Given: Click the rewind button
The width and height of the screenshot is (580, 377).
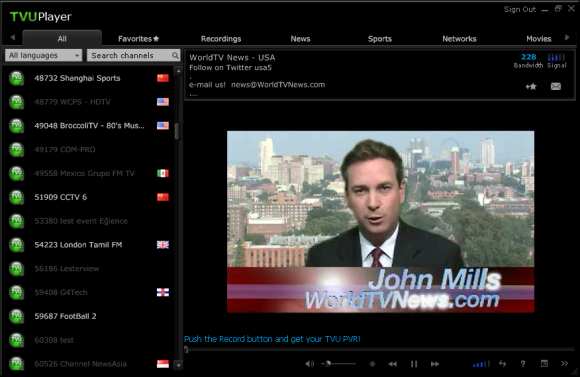Looking at the screenshot, I should [392, 364].
